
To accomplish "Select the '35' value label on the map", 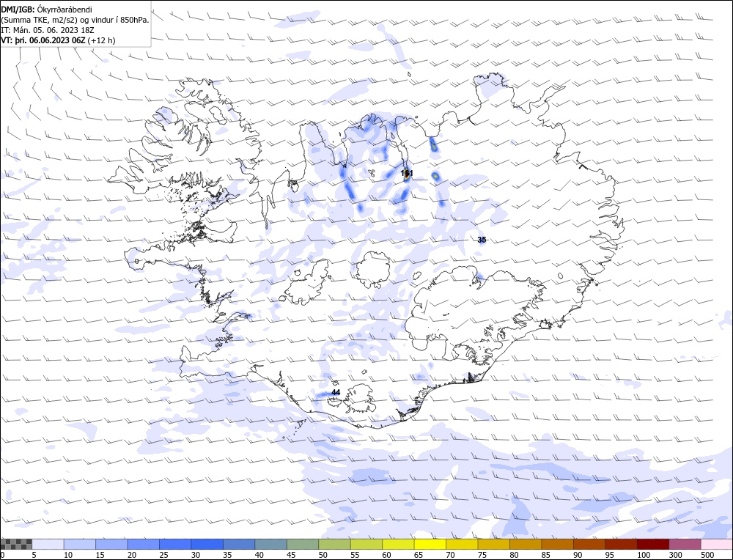I will click(x=482, y=240).
